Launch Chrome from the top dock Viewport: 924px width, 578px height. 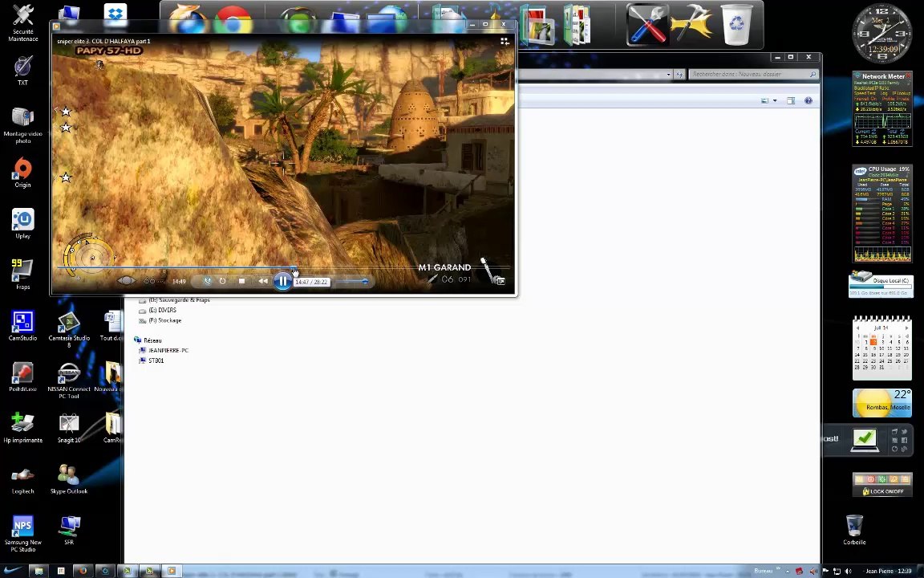point(233,21)
